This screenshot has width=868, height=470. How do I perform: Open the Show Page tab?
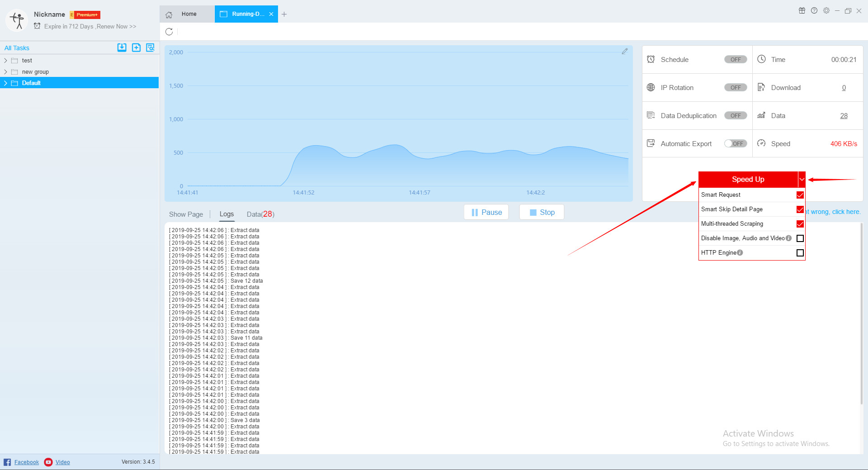pyautogui.click(x=186, y=214)
